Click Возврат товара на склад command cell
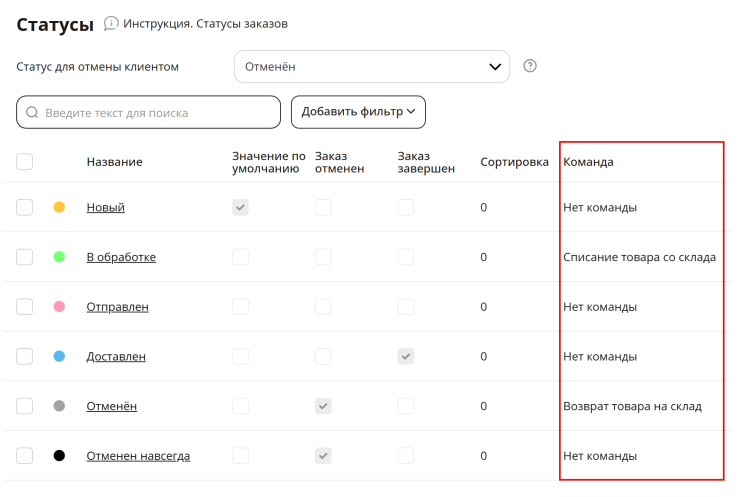Screen dimensions: 740x497 pos(632,406)
